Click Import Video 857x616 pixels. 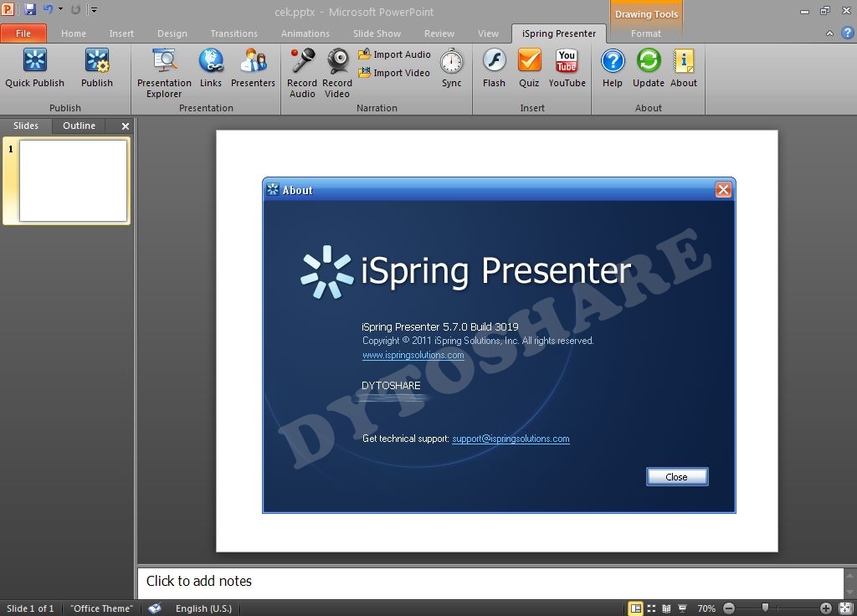click(x=394, y=73)
